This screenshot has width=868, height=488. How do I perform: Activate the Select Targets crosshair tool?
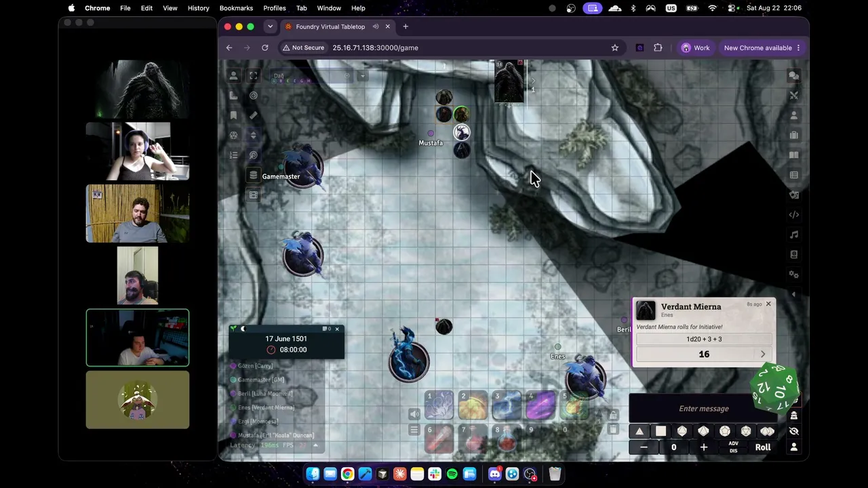(254, 96)
